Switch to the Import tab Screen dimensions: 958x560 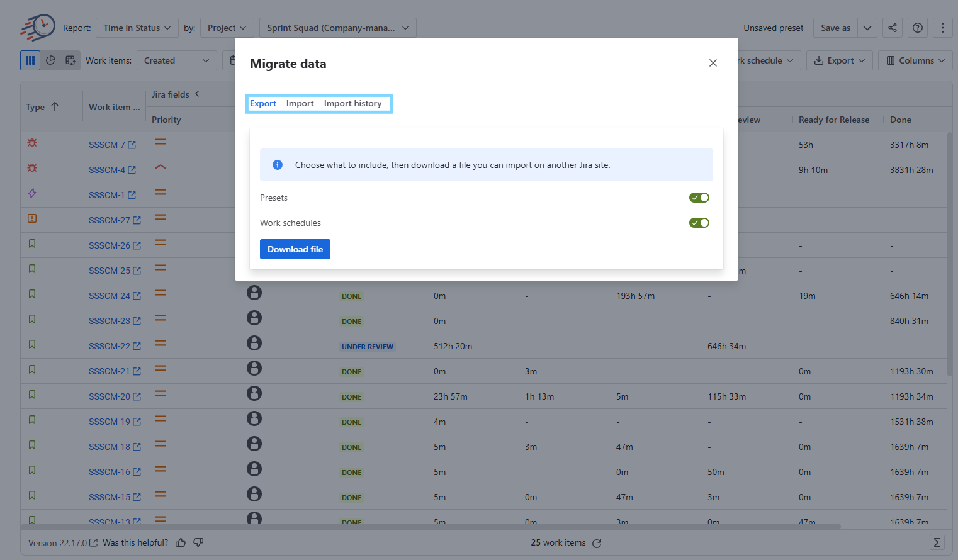click(x=300, y=103)
